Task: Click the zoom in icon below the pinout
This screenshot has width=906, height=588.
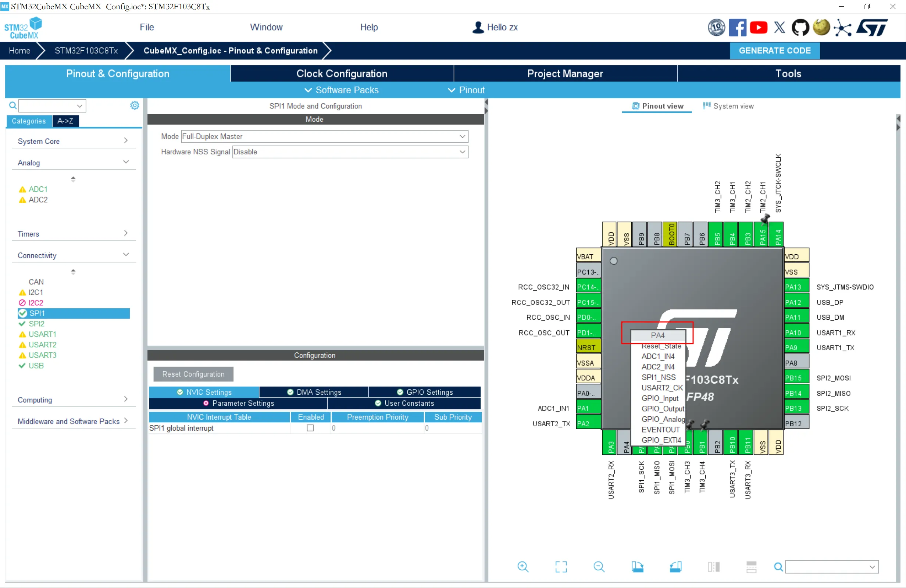Action: pyautogui.click(x=522, y=567)
